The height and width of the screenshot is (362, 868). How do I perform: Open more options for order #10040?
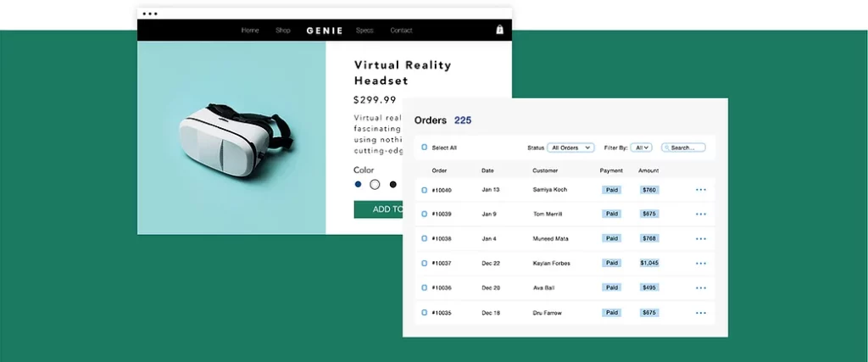point(701,190)
